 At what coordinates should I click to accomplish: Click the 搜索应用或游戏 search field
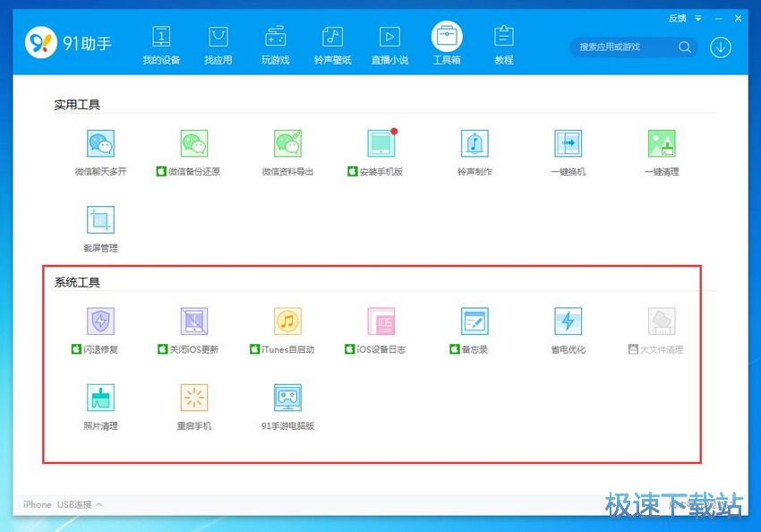point(634,47)
